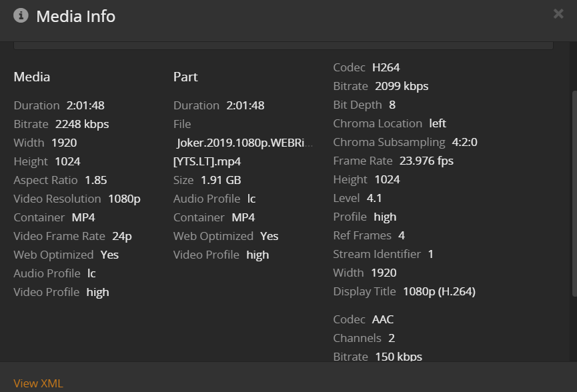Close the Media Info dialog

tap(558, 14)
